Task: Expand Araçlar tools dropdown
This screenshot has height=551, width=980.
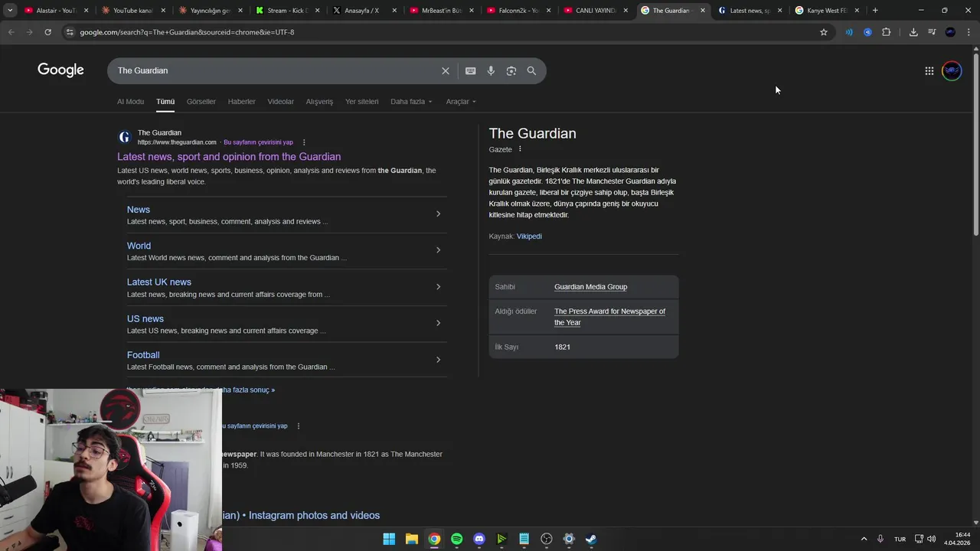Action: (x=461, y=102)
